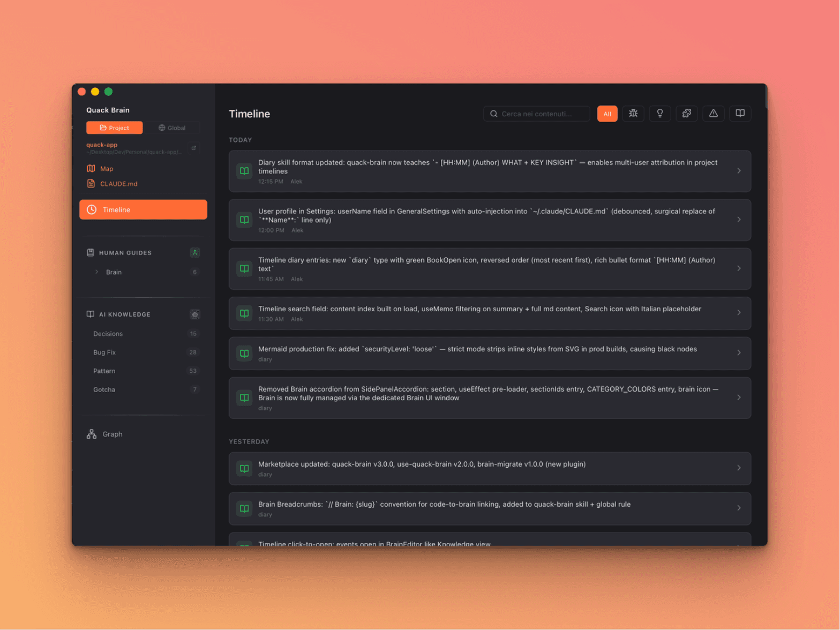Click diary icon of Marketplace updated entry
This screenshot has width=840, height=630.
coord(244,468)
